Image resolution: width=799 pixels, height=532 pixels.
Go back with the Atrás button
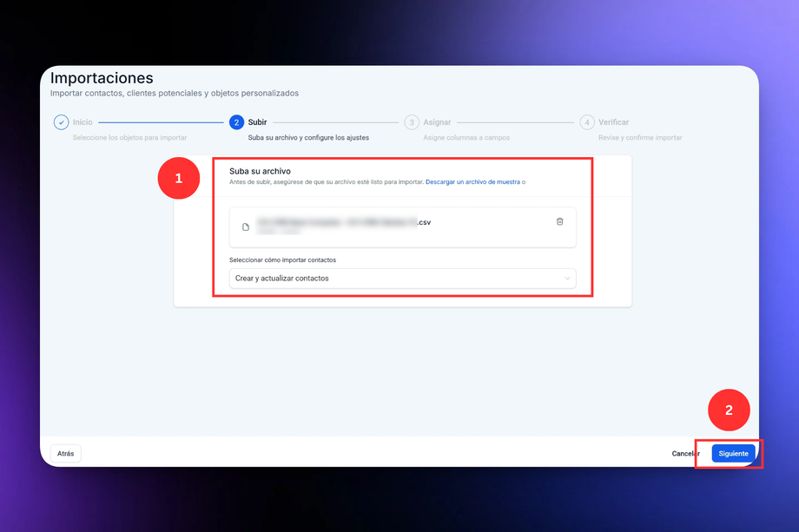tap(66, 453)
